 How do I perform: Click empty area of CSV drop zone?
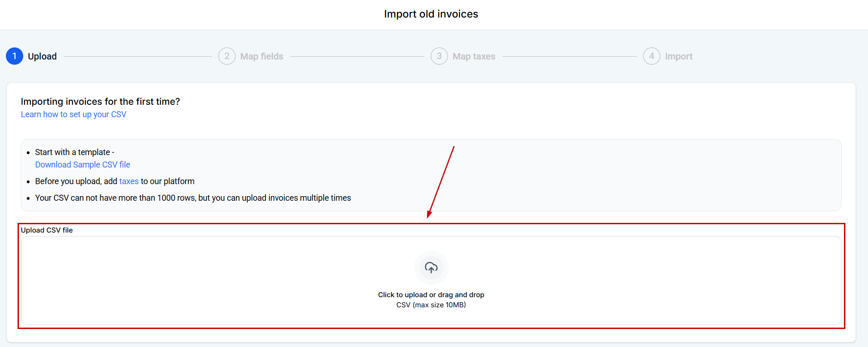click(x=185, y=281)
